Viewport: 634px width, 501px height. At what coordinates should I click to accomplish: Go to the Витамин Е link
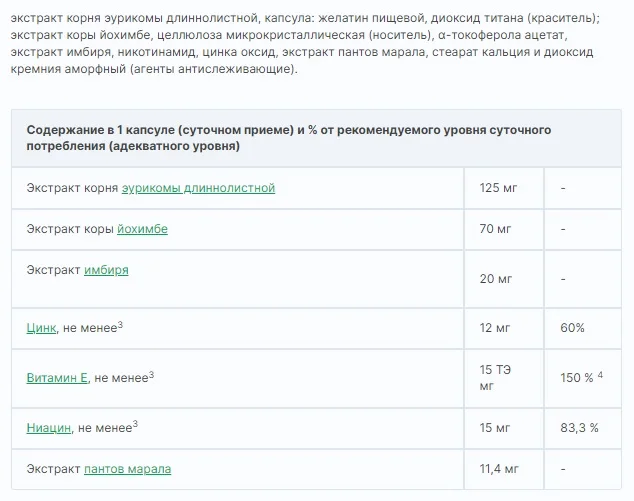(58, 378)
